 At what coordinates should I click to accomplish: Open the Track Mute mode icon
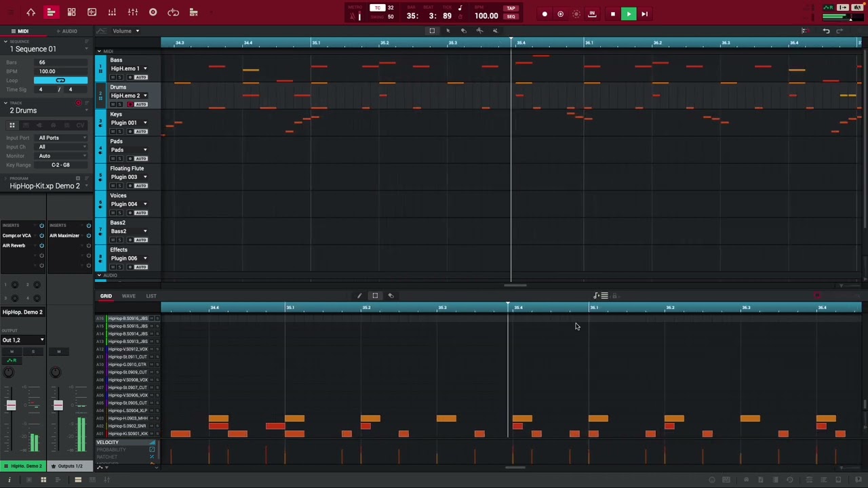click(193, 12)
